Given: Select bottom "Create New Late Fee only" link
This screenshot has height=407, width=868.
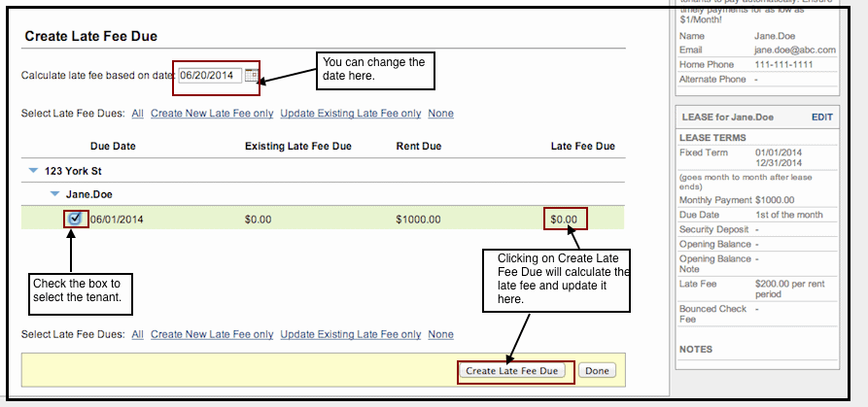Looking at the screenshot, I should [212, 335].
